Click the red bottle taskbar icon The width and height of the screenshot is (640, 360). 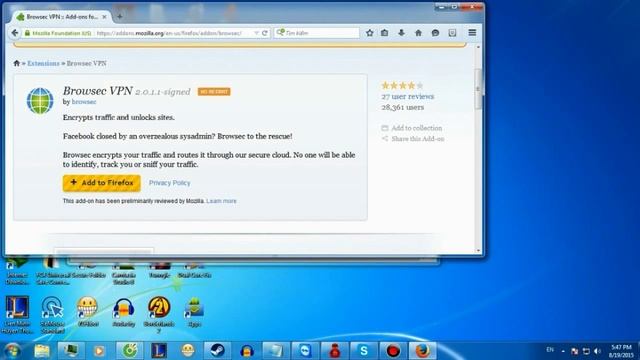pyautogui.click(x=334, y=351)
